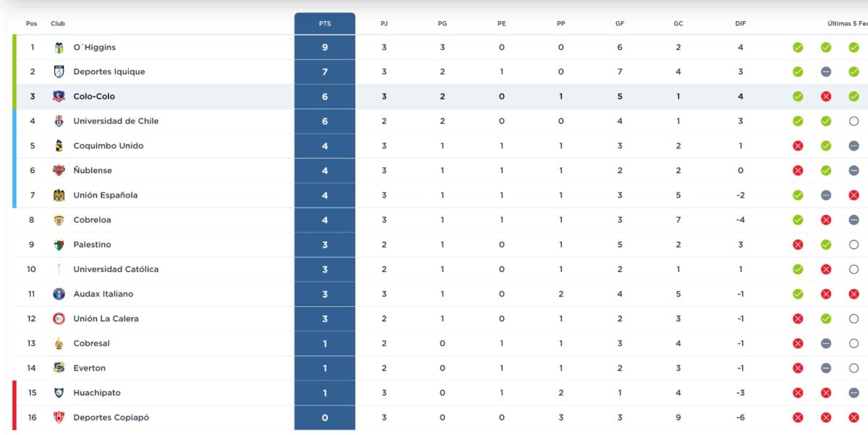Click the Cobreloa club crest icon
Screen dimensions: 868x435
(x=59, y=220)
